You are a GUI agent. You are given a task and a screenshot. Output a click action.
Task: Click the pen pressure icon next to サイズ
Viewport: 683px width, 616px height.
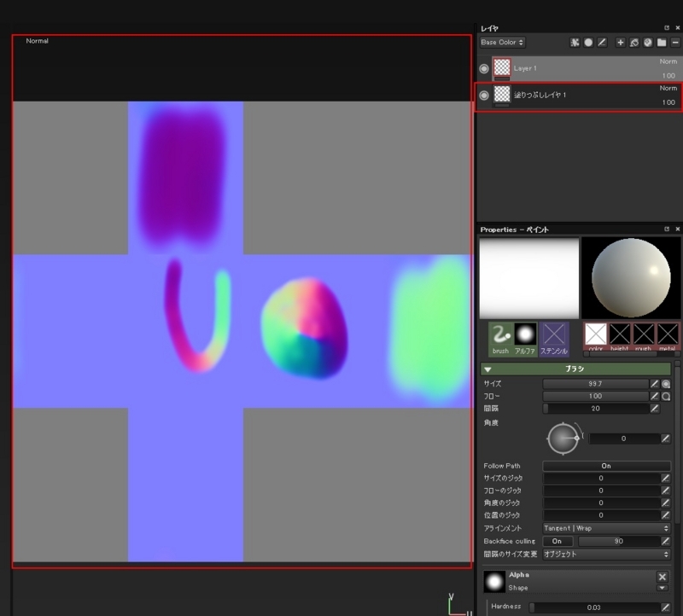(x=654, y=384)
